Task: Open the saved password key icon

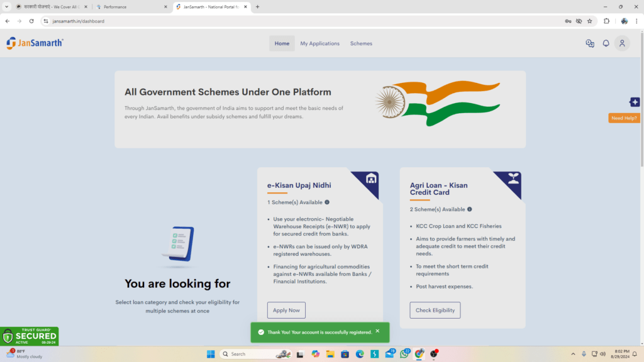Action: [x=568, y=21]
